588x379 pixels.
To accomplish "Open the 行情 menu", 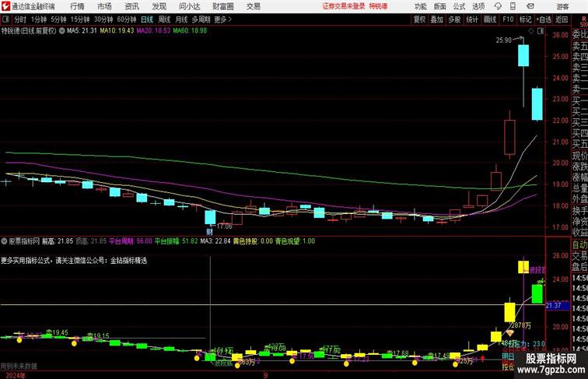I will [x=77, y=6].
